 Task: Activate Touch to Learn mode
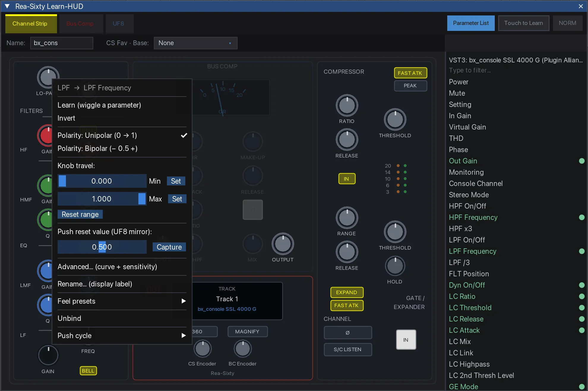(524, 23)
